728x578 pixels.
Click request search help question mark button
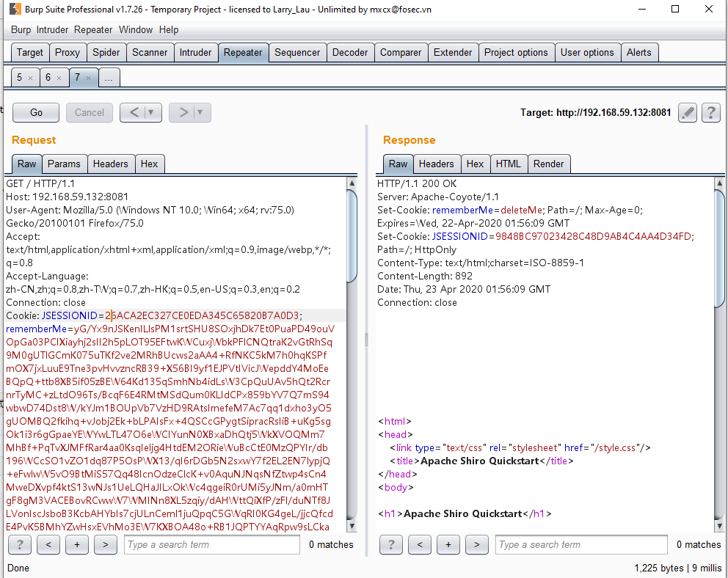[20, 544]
